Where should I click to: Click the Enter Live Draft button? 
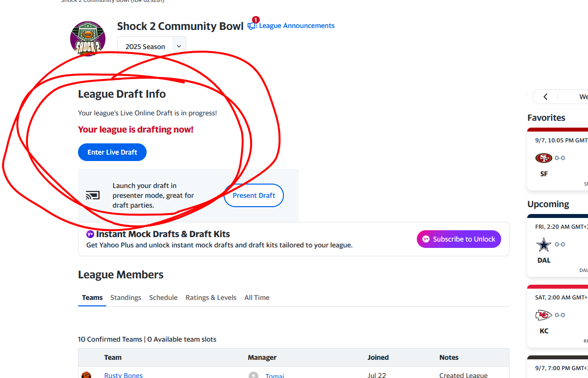(112, 152)
